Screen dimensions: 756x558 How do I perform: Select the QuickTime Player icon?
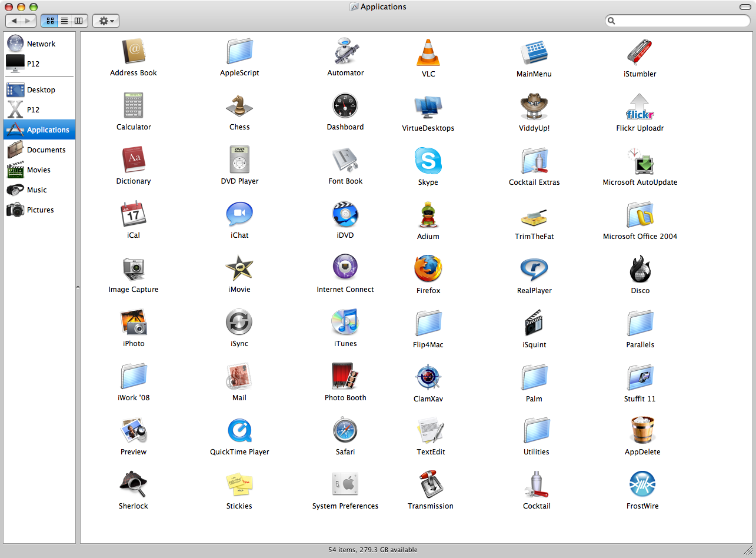(x=239, y=431)
